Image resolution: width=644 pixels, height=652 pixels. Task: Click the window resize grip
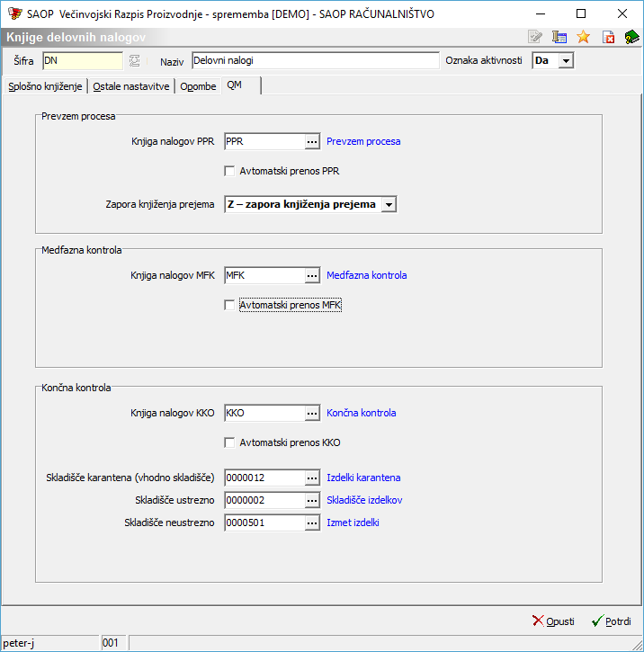638,646
